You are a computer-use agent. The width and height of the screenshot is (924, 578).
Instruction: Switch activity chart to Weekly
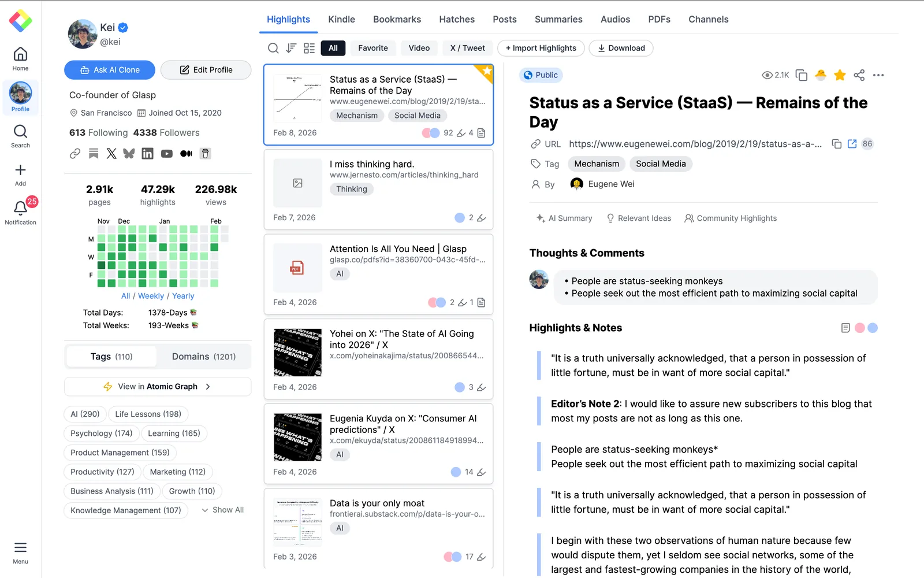[151, 296]
